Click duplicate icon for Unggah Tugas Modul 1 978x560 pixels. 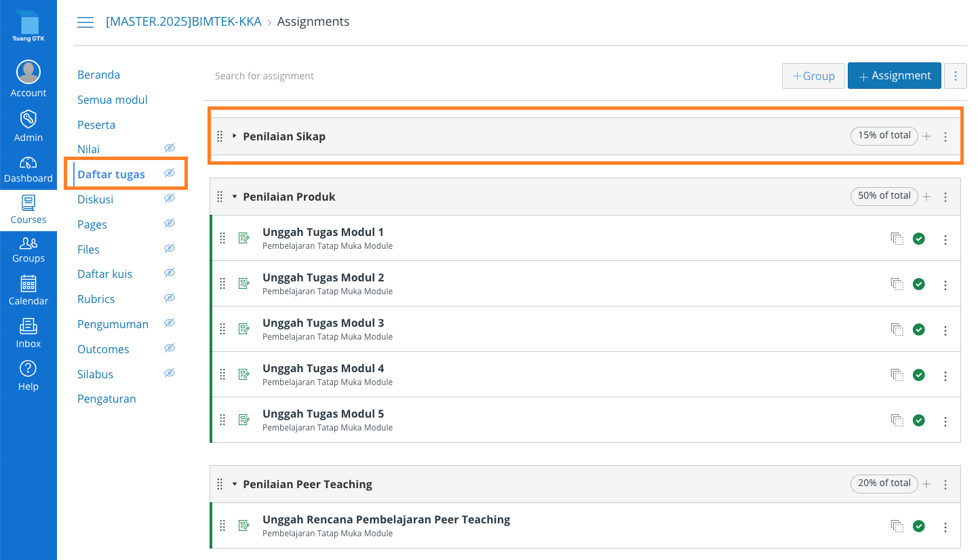897,239
